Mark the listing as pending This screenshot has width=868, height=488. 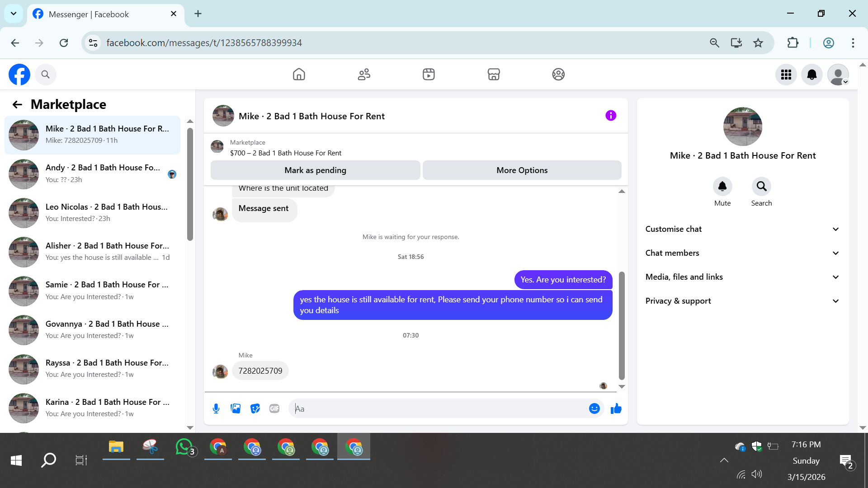(316, 170)
